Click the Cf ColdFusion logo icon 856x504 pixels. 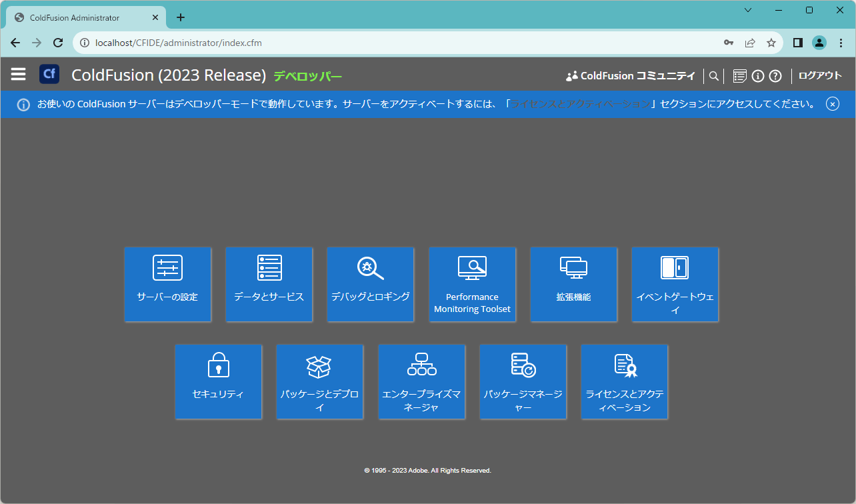coord(49,74)
